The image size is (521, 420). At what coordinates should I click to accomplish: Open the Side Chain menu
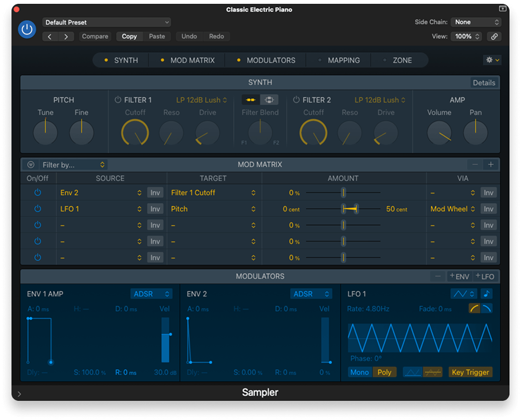coord(476,22)
